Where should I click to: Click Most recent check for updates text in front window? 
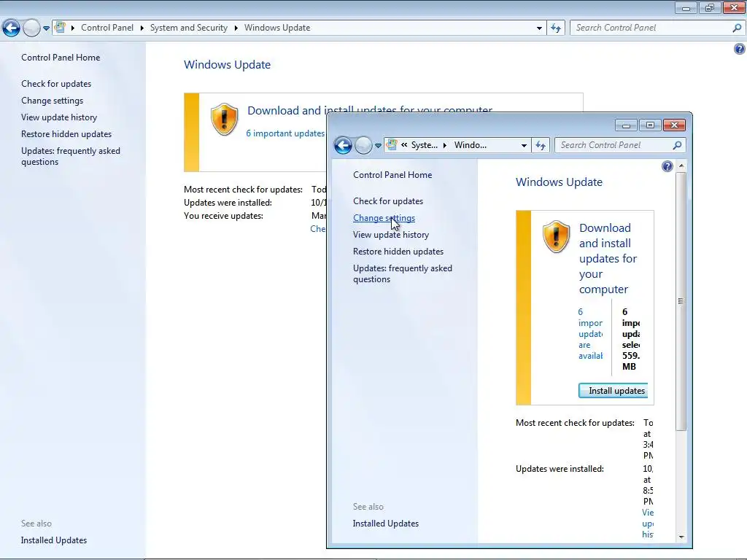575,423
